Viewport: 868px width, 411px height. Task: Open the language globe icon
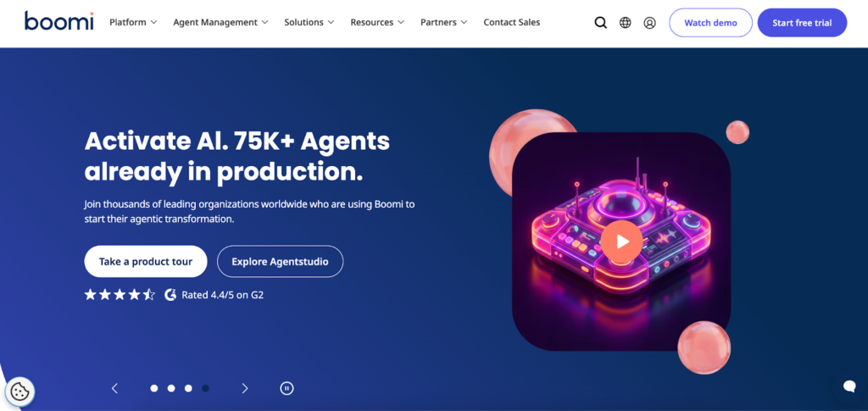coord(625,23)
